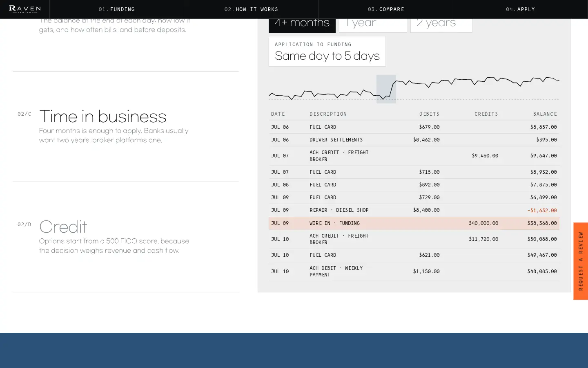Click the DATE column header
This screenshot has width=588, height=368.
click(x=278, y=114)
